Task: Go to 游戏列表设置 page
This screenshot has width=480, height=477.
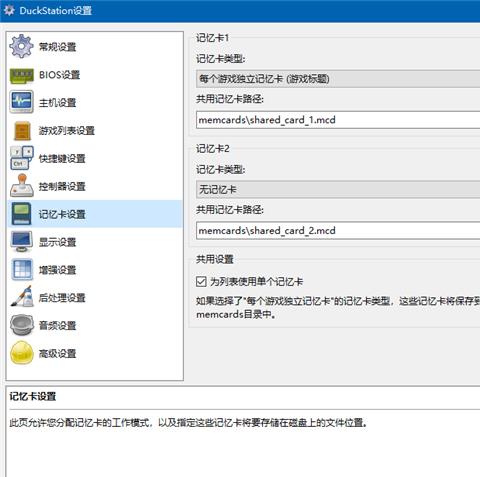Action: [x=95, y=130]
